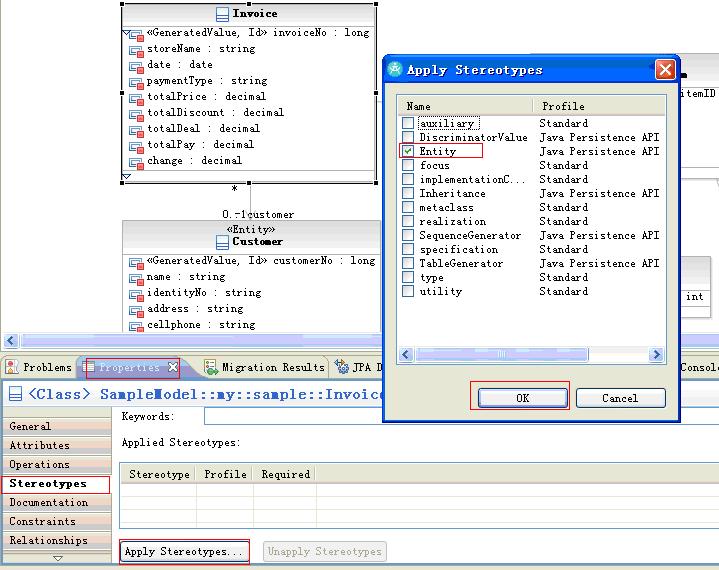Select the change attribute icon

(136, 162)
